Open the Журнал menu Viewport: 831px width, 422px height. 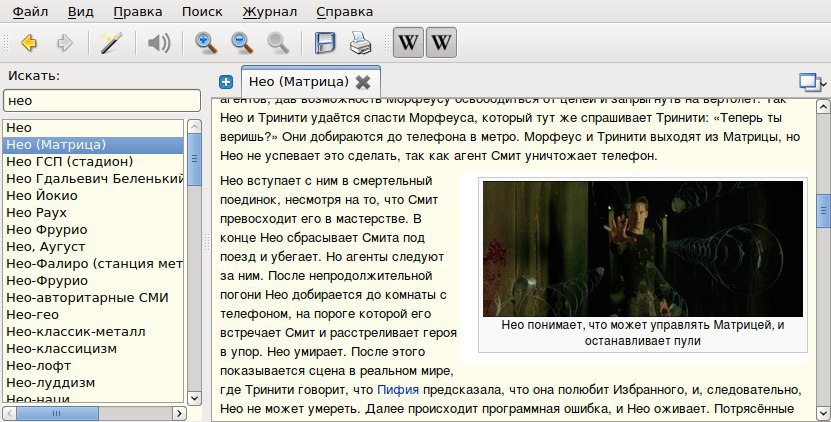(269, 11)
